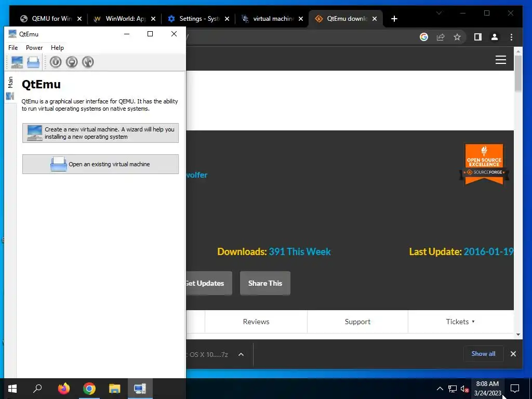Expand the Tickets dropdown tab
Screen dimensions: 532x399
(x=460, y=322)
